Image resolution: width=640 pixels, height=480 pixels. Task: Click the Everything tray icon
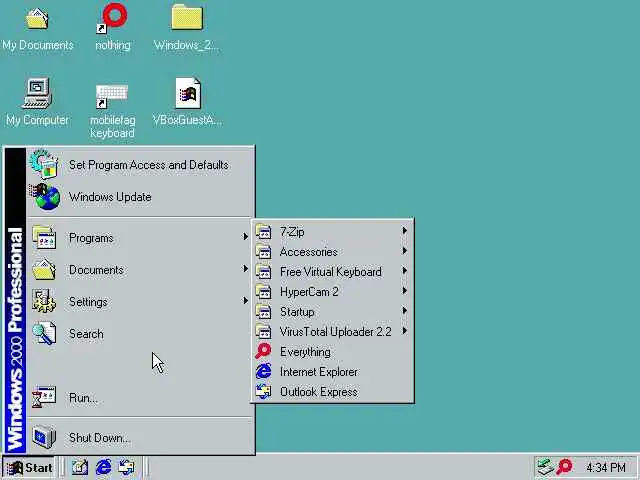pos(565,467)
